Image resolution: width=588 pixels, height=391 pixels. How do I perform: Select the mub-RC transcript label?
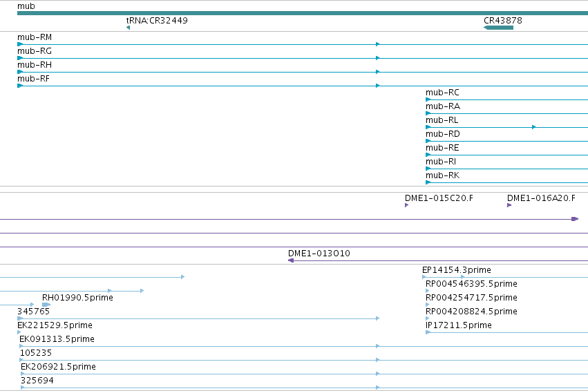[x=442, y=93]
